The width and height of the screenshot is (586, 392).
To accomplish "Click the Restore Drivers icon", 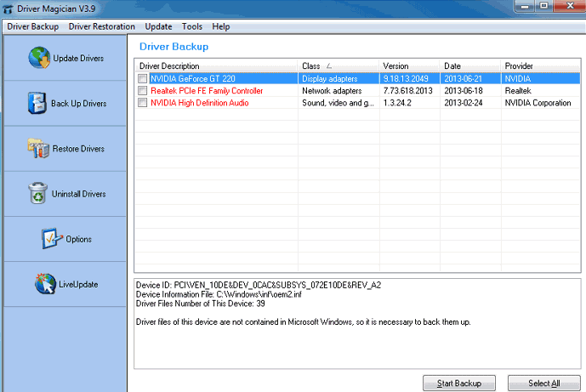I will 38,149.
